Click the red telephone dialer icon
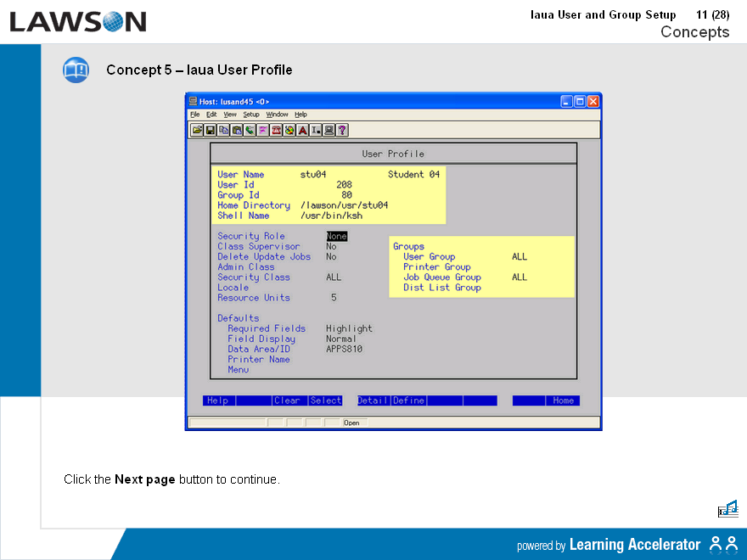747x560 pixels. 276,130
